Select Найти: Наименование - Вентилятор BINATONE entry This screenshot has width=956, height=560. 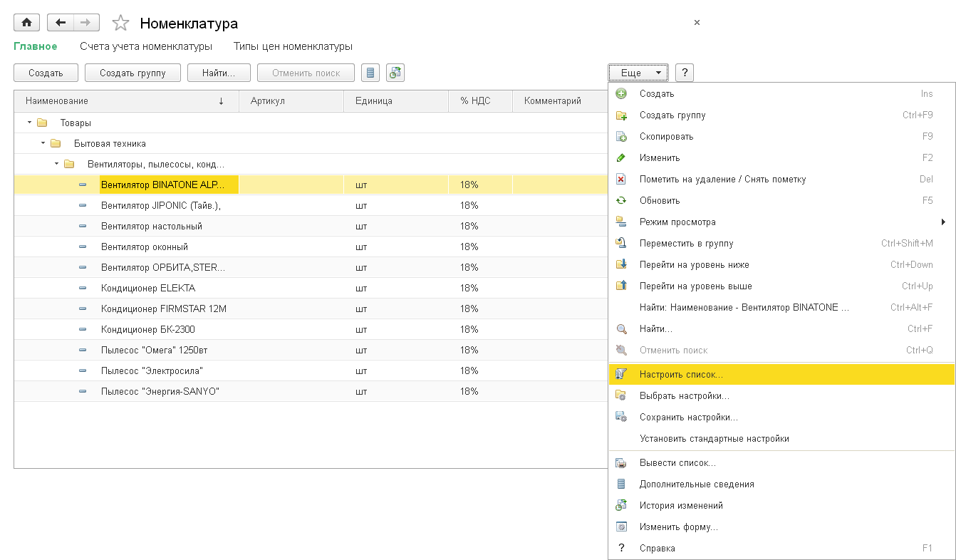click(781, 308)
